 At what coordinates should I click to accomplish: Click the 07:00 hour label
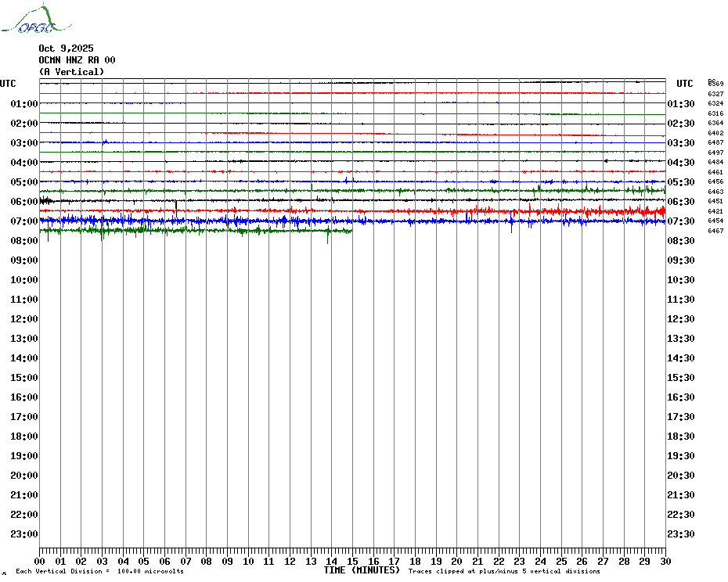tap(24, 221)
